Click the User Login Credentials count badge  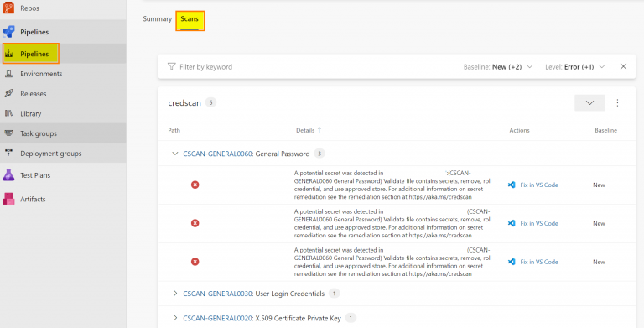335,294
